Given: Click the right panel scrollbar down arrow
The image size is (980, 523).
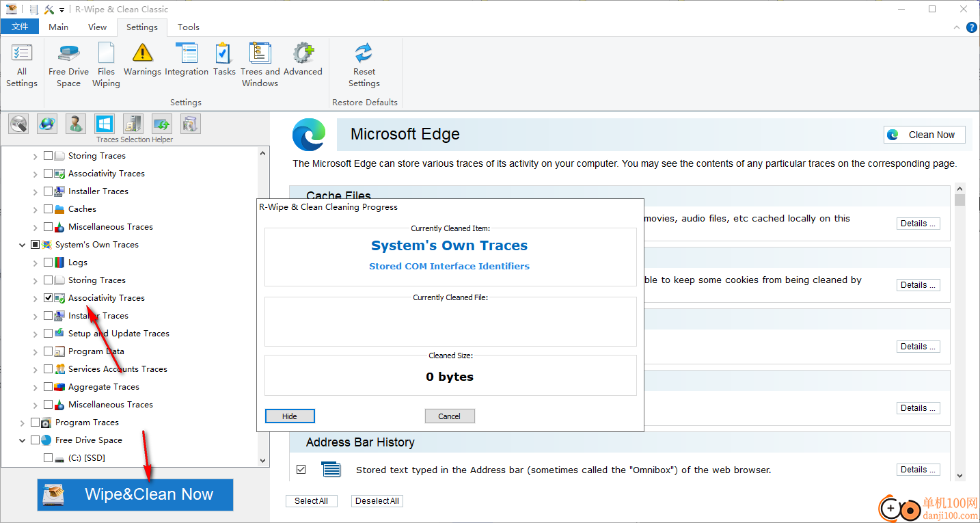Looking at the screenshot, I should pyautogui.click(x=959, y=476).
